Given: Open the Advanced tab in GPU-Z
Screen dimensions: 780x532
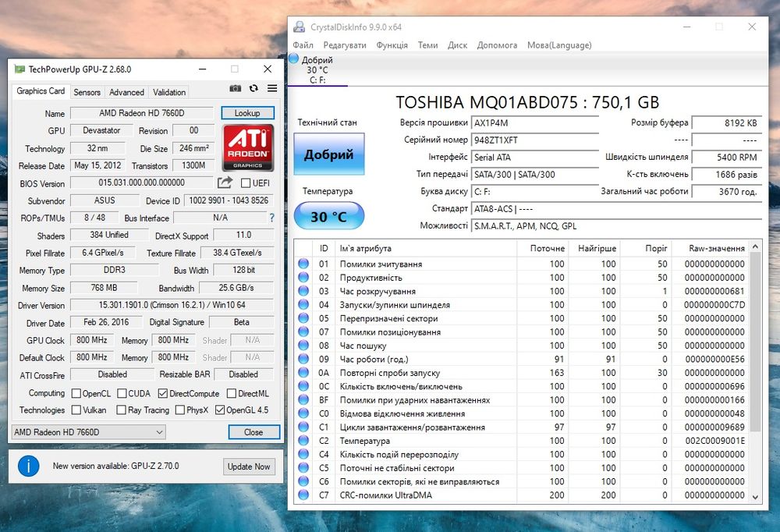Looking at the screenshot, I should tap(127, 92).
